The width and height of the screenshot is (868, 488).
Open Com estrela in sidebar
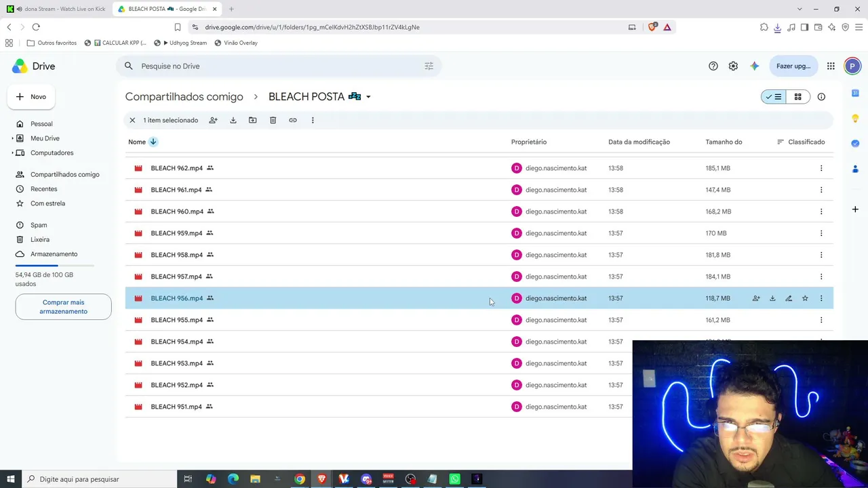click(47, 203)
